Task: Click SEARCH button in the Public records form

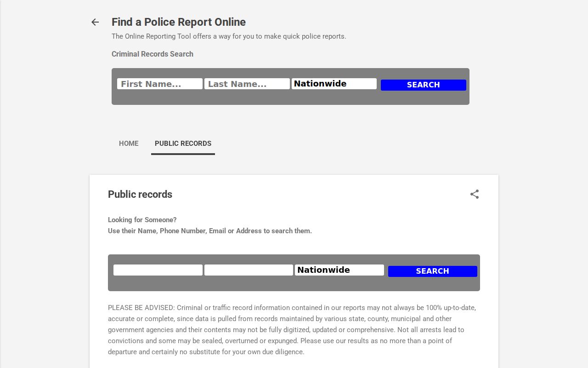Action: pyautogui.click(x=433, y=271)
